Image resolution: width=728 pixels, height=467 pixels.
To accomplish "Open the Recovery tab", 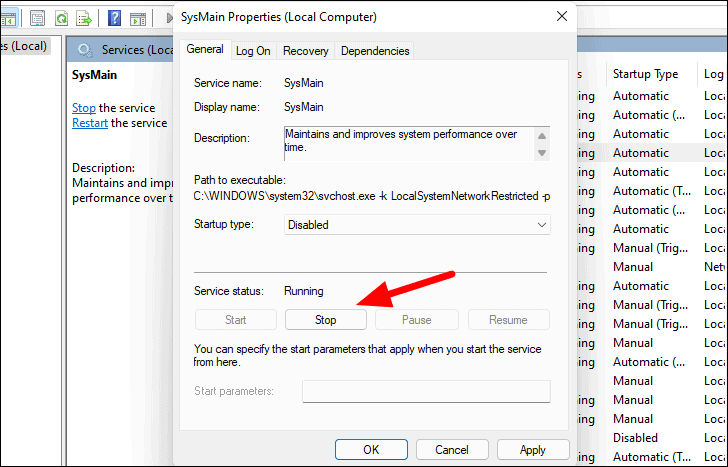I will pyautogui.click(x=305, y=51).
